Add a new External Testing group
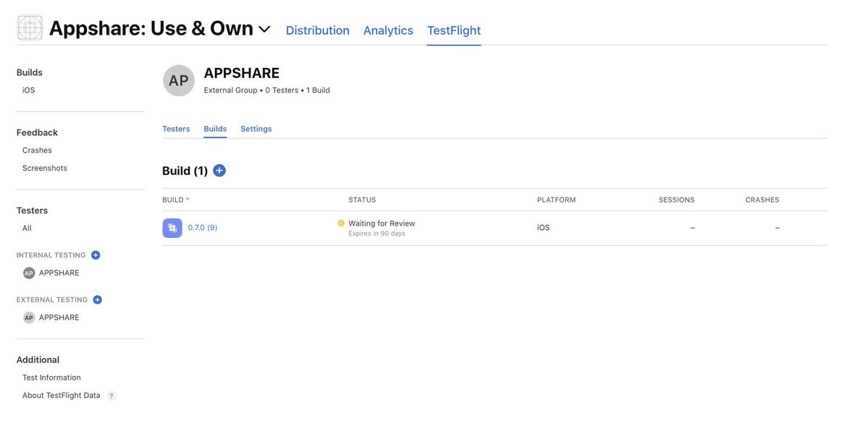Image resolution: width=868 pixels, height=439 pixels. [98, 299]
